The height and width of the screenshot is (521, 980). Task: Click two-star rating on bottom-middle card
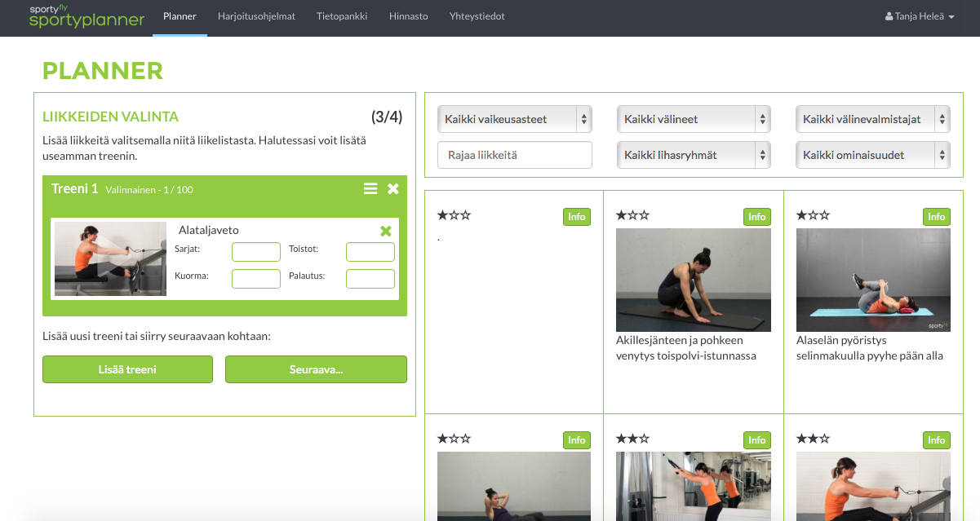tap(633, 439)
